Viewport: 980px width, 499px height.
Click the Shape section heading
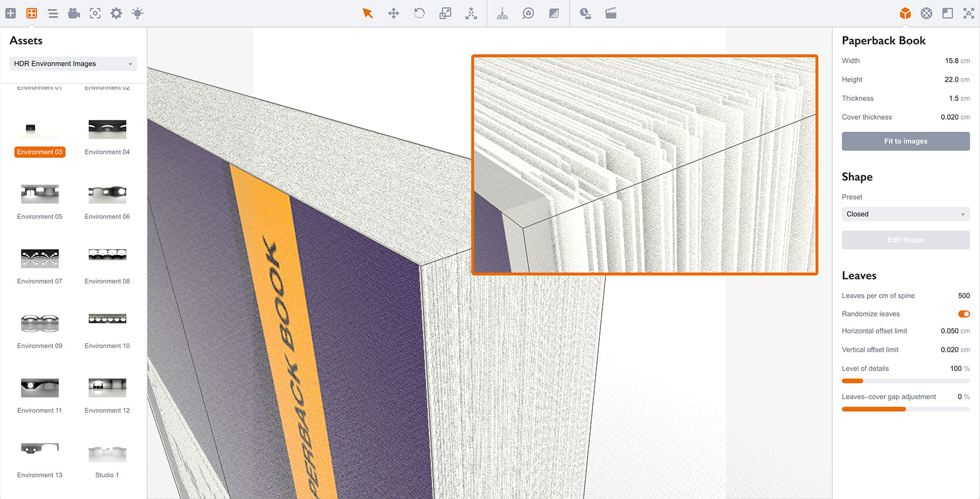[x=857, y=177]
